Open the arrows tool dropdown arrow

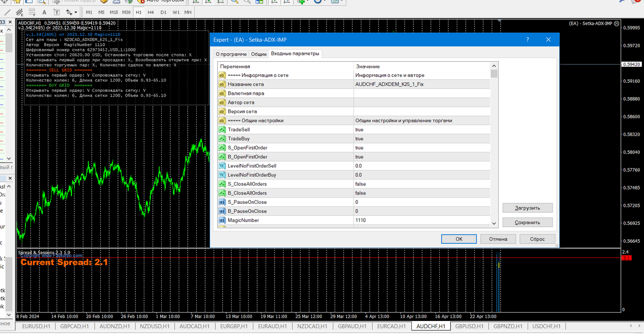click(x=76, y=12)
